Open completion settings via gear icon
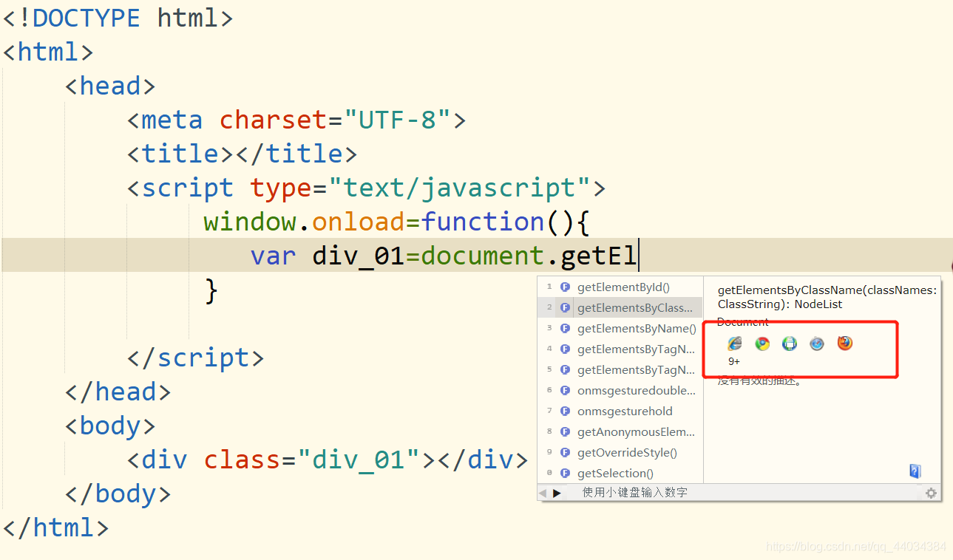This screenshot has width=953, height=560. tap(930, 493)
